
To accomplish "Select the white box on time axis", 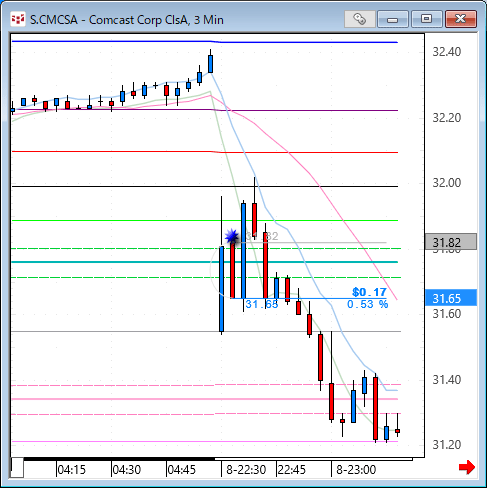I will (17, 467).
